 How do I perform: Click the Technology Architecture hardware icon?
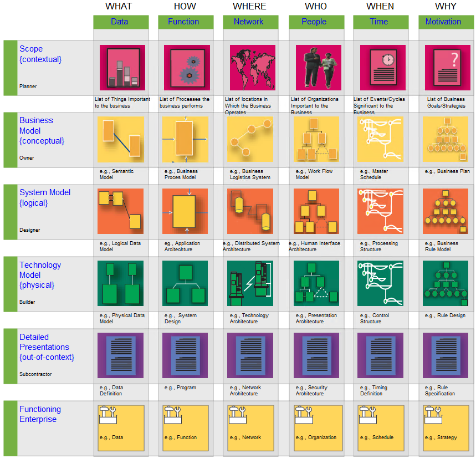click(250, 283)
